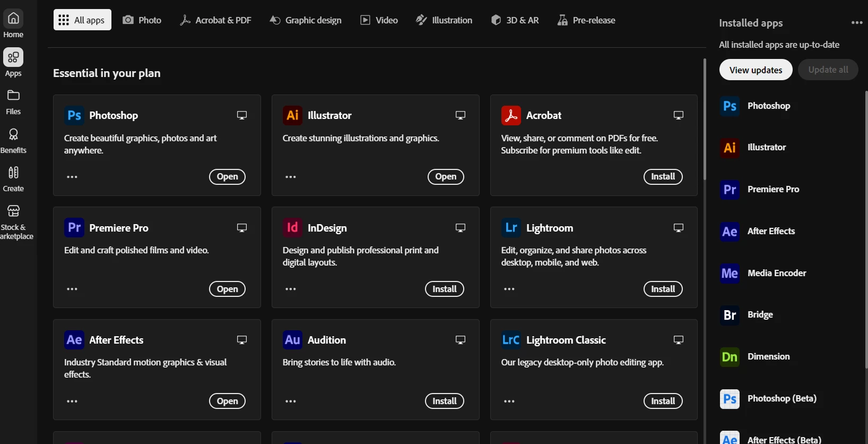The image size is (868, 444).
Task: Open more options on Audition card
Action: tap(291, 401)
